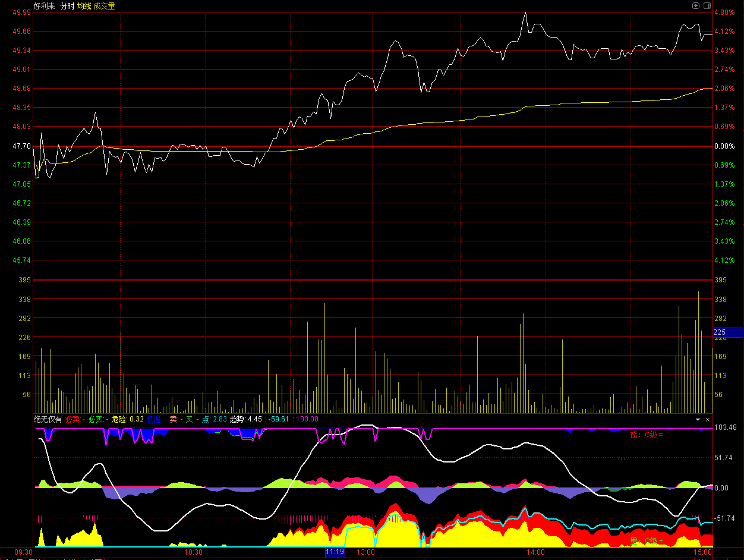Click the 11:19 highlighted time marker
The image size is (744, 560).
coord(335,552)
